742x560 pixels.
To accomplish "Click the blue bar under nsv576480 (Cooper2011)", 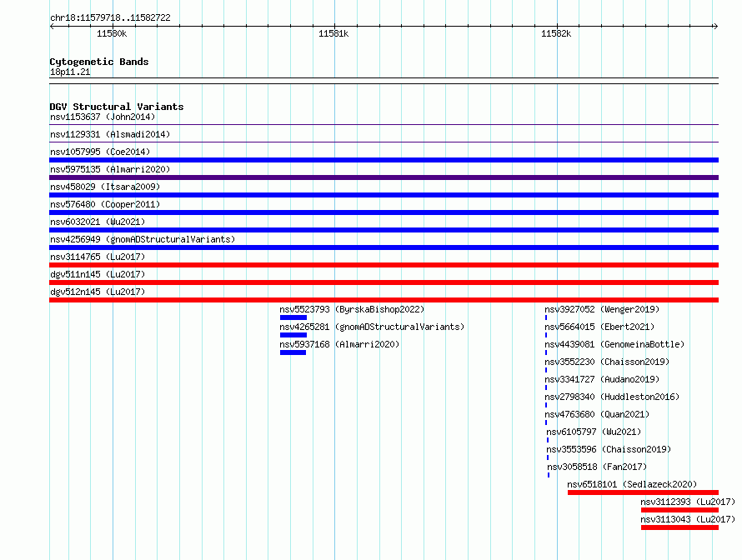I will 384,212.
